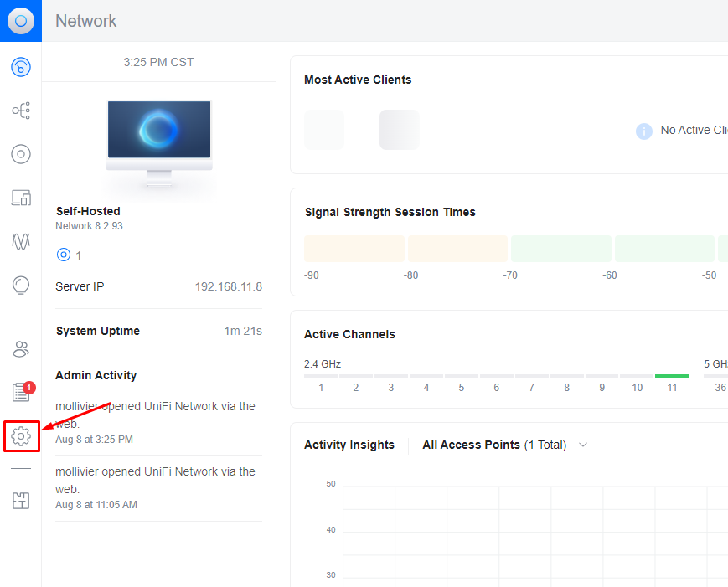Screen dimensions: 728x587
Task: Click the Self-Hosted console monitor image
Action: 159,144
